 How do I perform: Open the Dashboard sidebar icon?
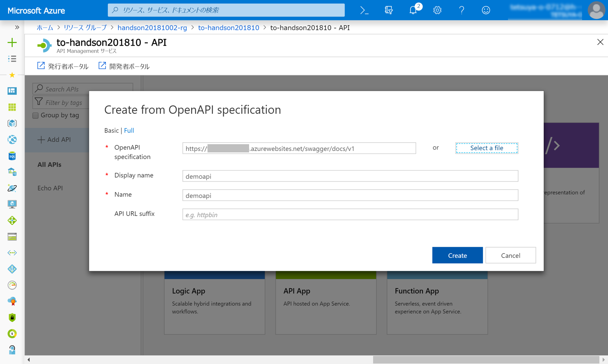pyautogui.click(x=12, y=91)
